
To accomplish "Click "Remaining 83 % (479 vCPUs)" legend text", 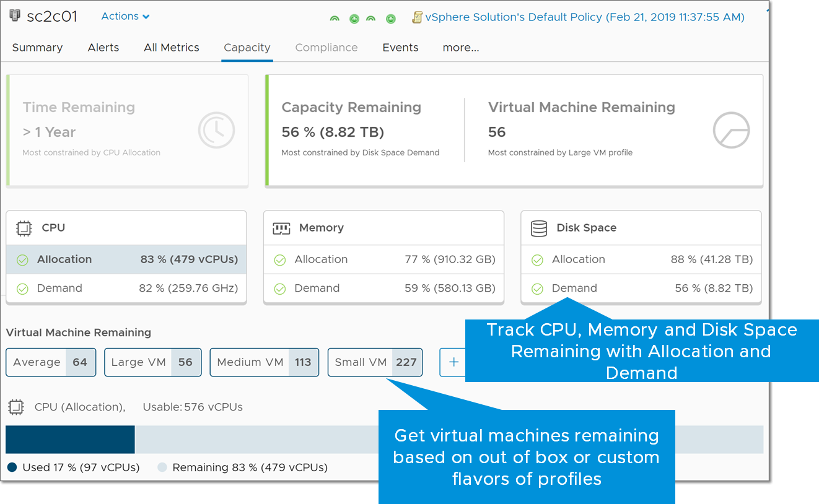I will (250, 467).
